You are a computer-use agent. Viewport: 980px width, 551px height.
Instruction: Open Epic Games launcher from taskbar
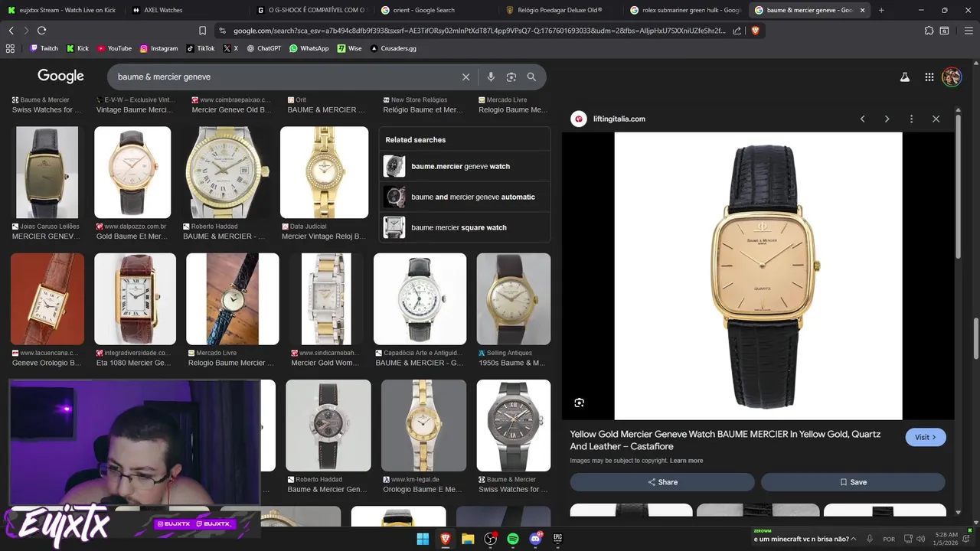pyautogui.click(x=558, y=539)
